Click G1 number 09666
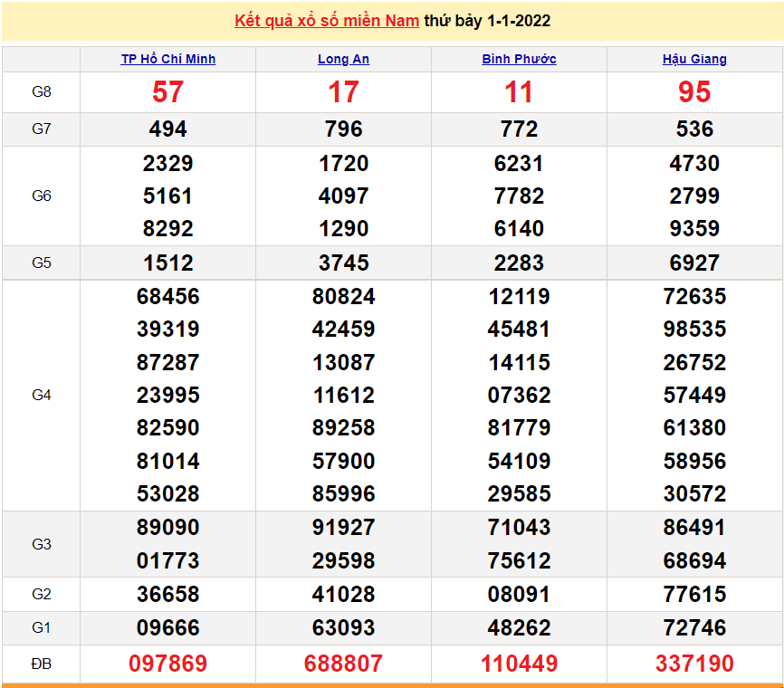 click(x=168, y=628)
